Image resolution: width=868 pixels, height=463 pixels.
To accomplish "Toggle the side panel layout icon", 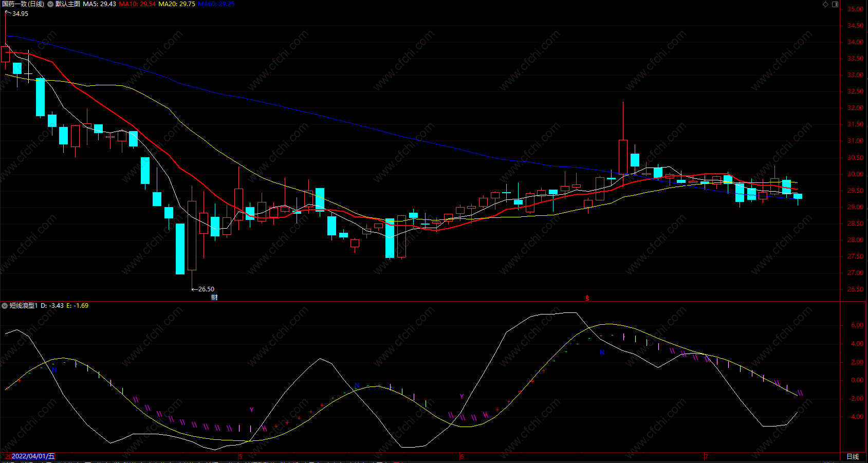I will tap(835, 4).
